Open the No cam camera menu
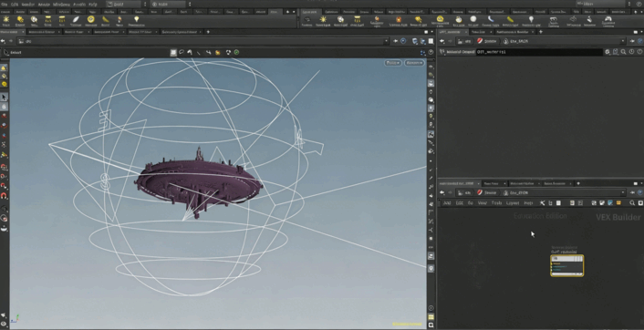 pyautogui.click(x=414, y=63)
